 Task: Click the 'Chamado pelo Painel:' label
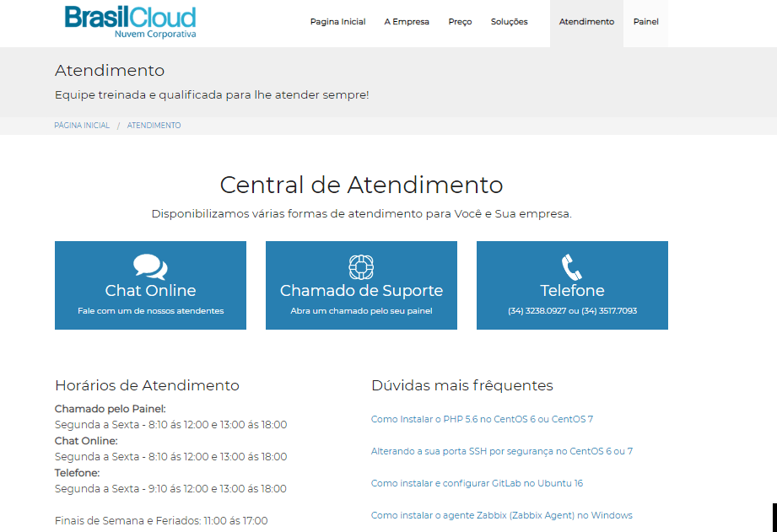coord(110,409)
